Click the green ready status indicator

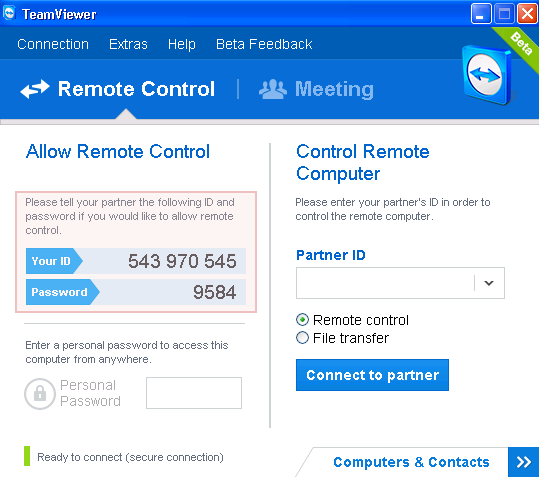point(27,456)
